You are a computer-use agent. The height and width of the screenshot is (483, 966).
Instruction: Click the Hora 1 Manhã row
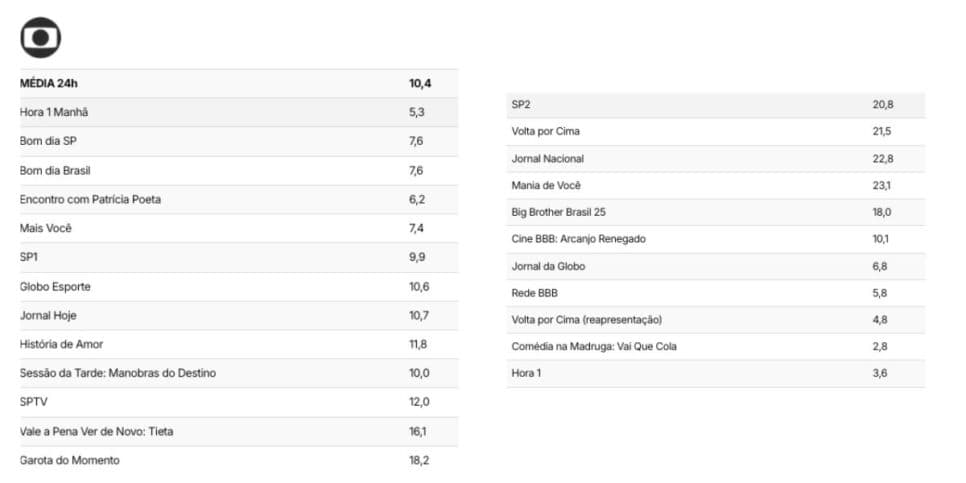point(239,113)
